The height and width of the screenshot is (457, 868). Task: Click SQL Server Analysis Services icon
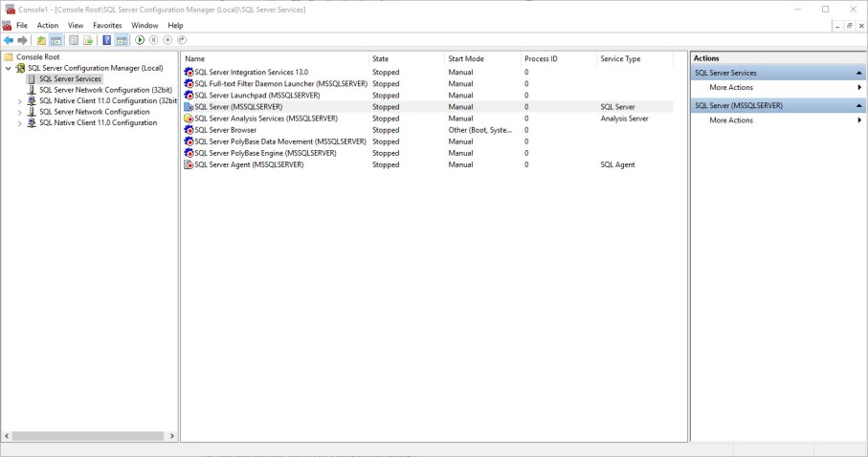pyautogui.click(x=189, y=119)
